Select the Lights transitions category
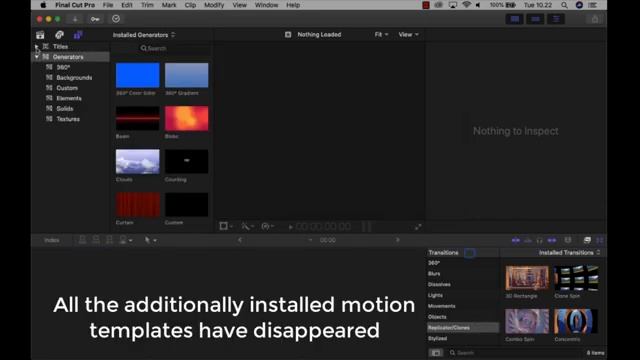The image size is (640, 360). (x=435, y=296)
